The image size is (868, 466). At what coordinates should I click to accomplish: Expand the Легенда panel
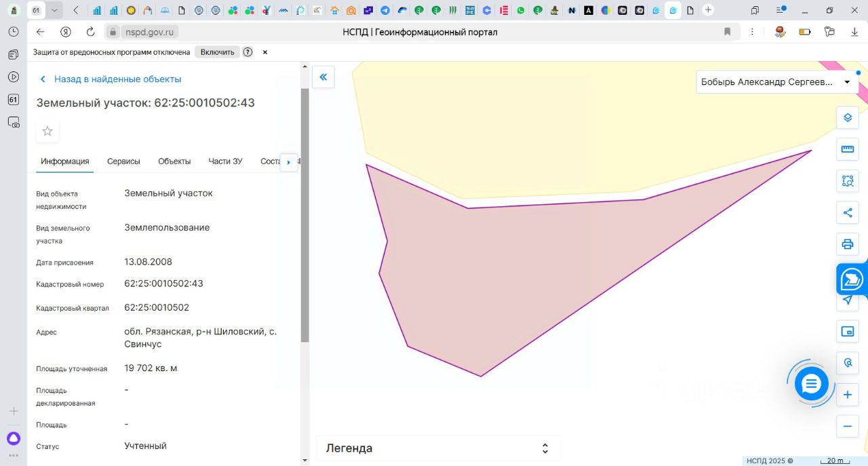[x=438, y=448]
